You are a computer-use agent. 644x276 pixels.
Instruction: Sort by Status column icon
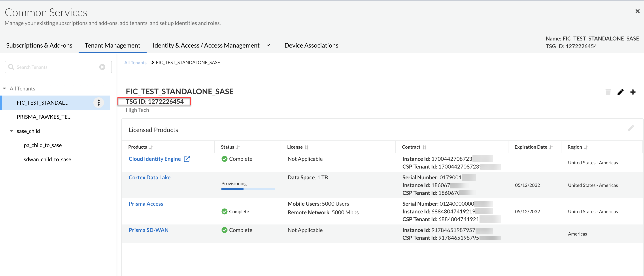click(238, 147)
